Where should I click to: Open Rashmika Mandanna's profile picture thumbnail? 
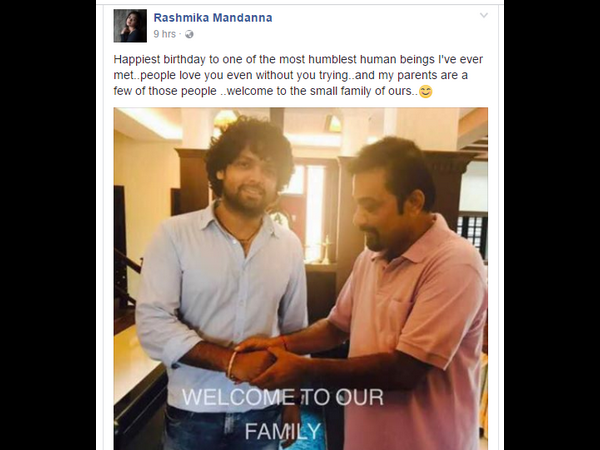coord(130,26)
